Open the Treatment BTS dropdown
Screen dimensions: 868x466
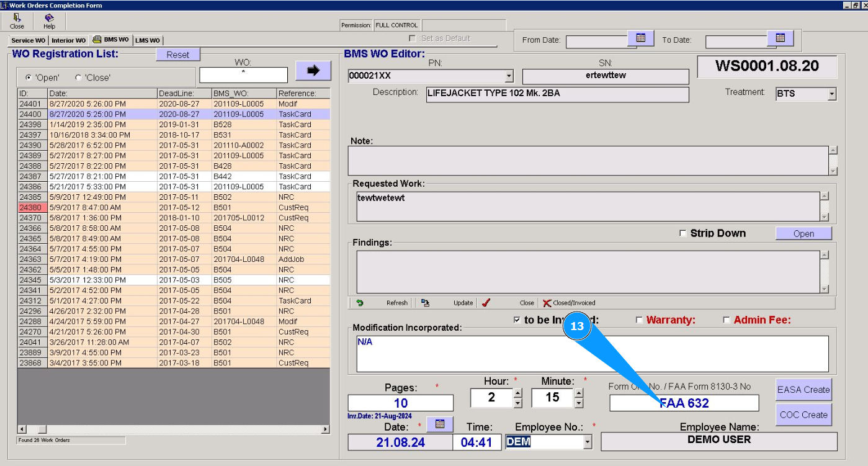click(832, 94)
